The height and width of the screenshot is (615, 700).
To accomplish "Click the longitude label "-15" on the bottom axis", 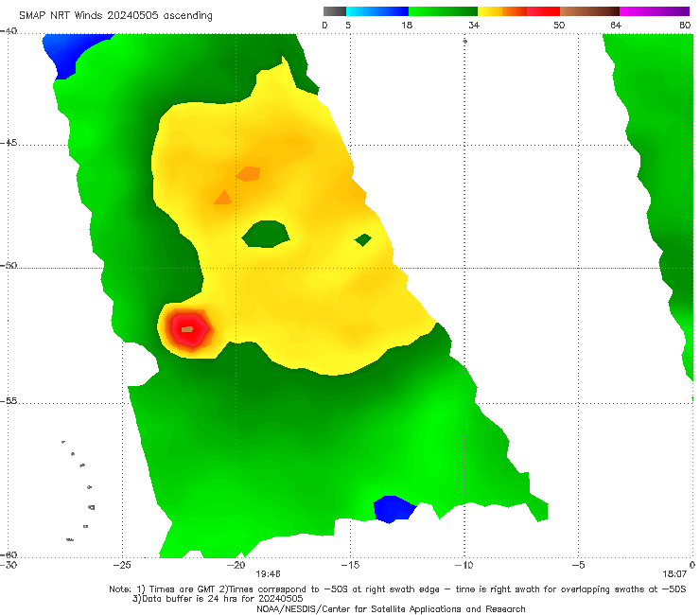I will [350, 565].
